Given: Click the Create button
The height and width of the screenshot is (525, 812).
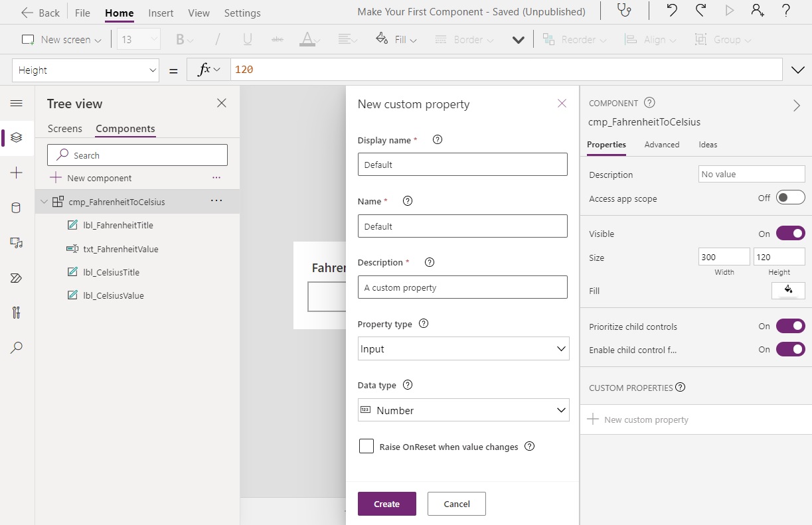Looking at the screenshot, I should pyautogui.click(x=387, y=504).
